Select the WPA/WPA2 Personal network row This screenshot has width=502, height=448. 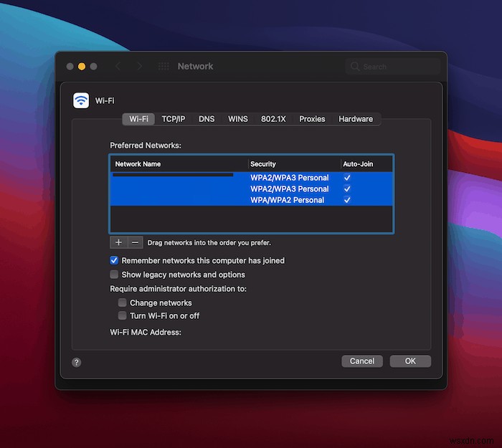251,200
